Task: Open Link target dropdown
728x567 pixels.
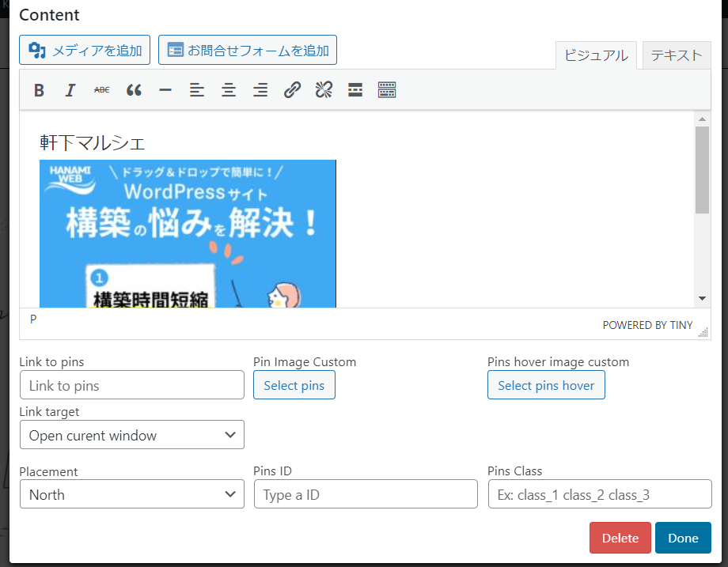Action: click(x=132, y=435)
